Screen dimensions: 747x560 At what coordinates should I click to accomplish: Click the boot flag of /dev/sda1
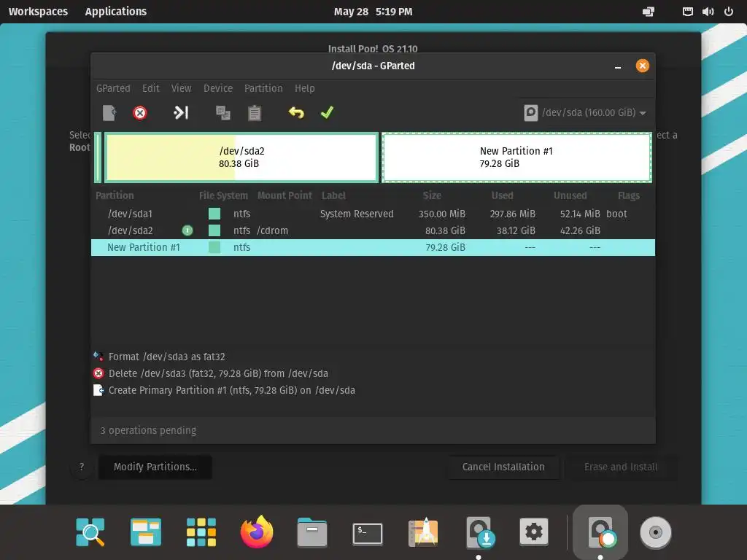[616, 214]
